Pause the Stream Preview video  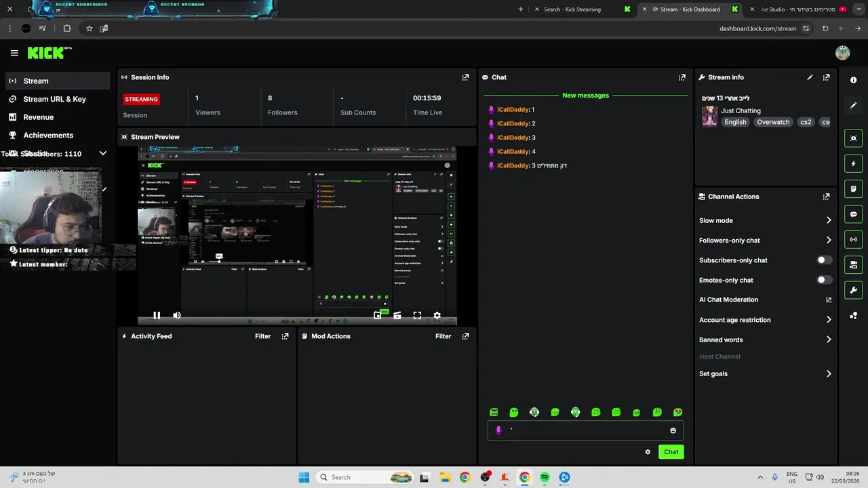157,315
